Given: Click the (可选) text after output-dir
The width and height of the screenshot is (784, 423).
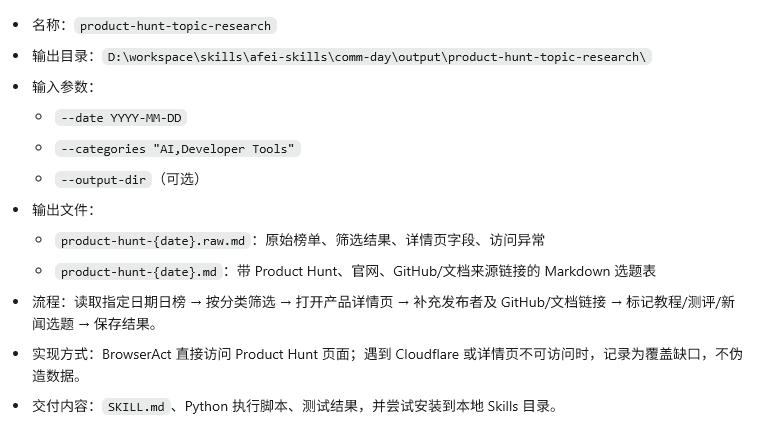Looking at the screenshot, I should click(x=180, y=179).
